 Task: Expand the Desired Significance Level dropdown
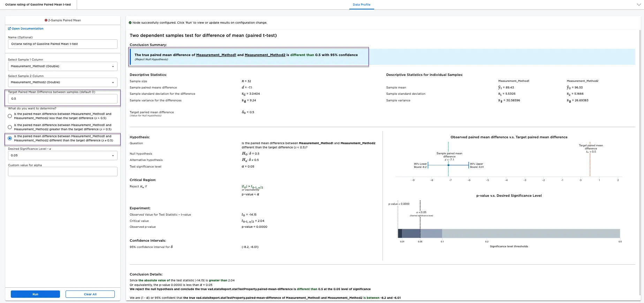coord(63,155)
